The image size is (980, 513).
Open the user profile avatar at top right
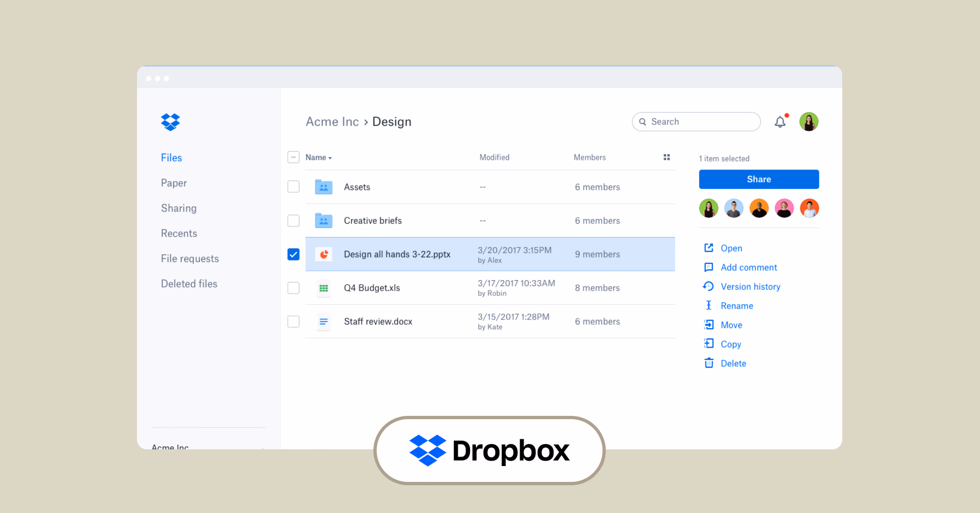pos(808,122)
